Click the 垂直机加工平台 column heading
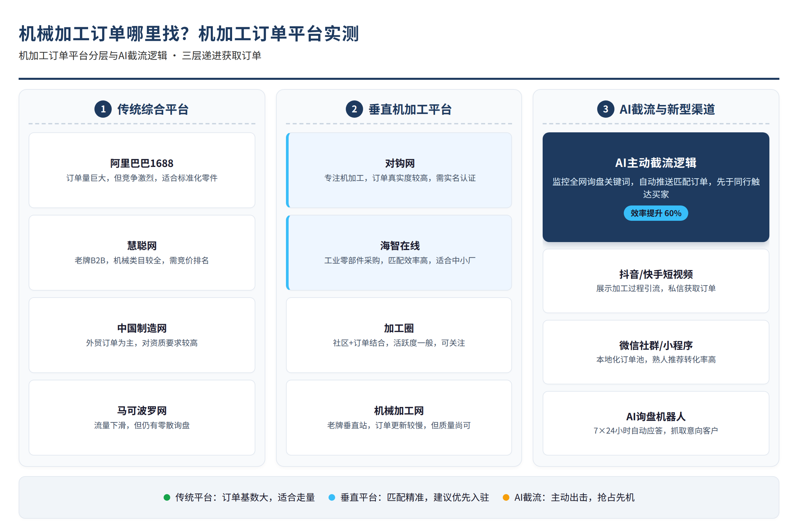This screenshot has width=798, height=532. [410, 109]
